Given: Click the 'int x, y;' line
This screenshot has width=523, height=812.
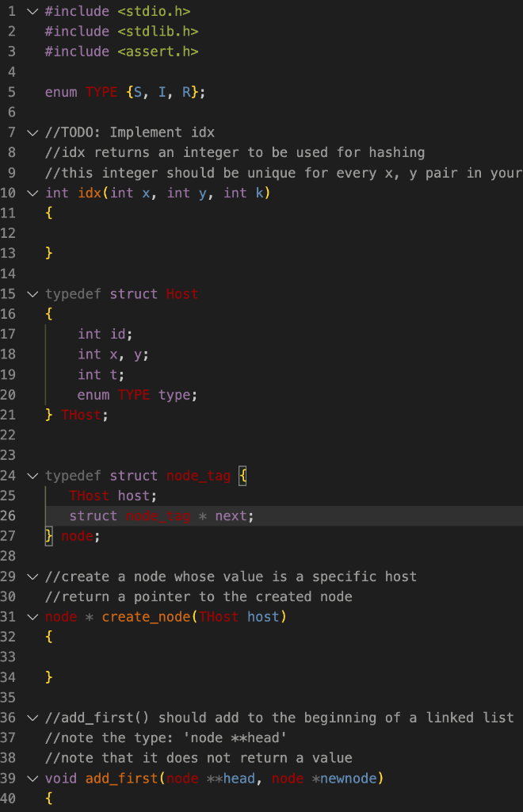Looking at the screenshot, I should tap(113, 354).
